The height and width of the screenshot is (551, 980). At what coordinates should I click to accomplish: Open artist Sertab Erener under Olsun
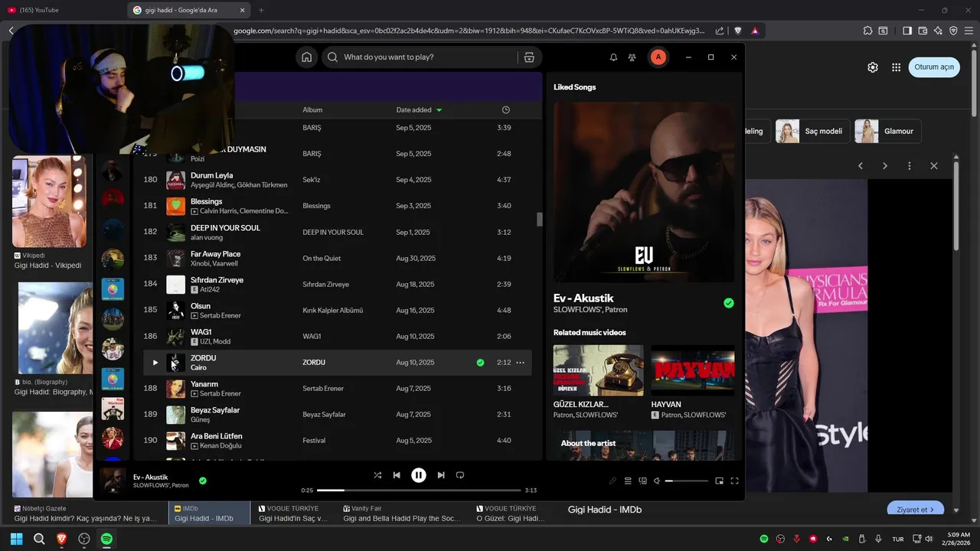click(220, 315)
